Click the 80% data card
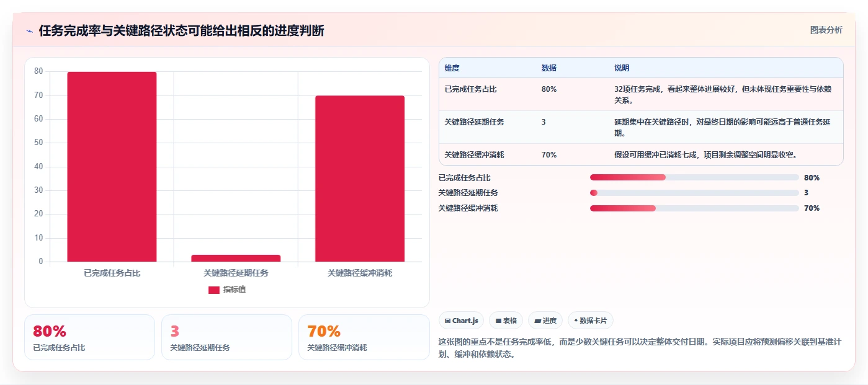The height and width of the screenshot is (385, 868). [89, 337]
